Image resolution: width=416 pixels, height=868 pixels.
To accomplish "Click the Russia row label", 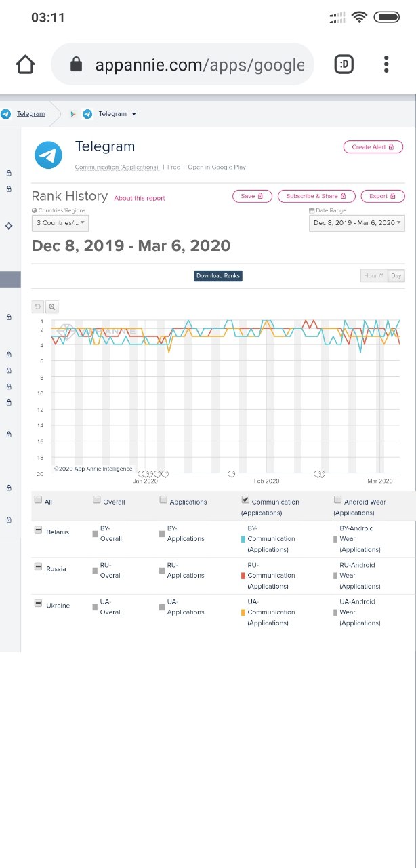I will pyautogui.click(x=56, y=569).
